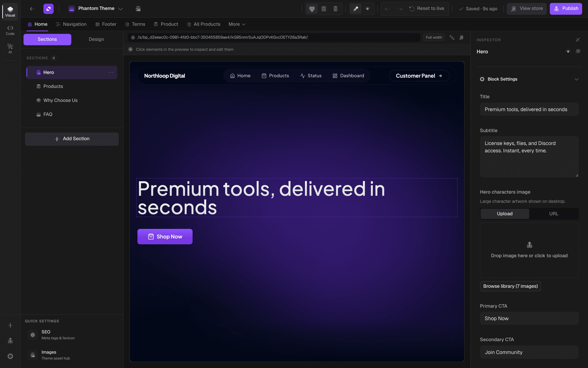The height and width of the screenshot is (368, 588).
Task: Toggle Hero visibility eye in Inspector
Action: (568, 51)
